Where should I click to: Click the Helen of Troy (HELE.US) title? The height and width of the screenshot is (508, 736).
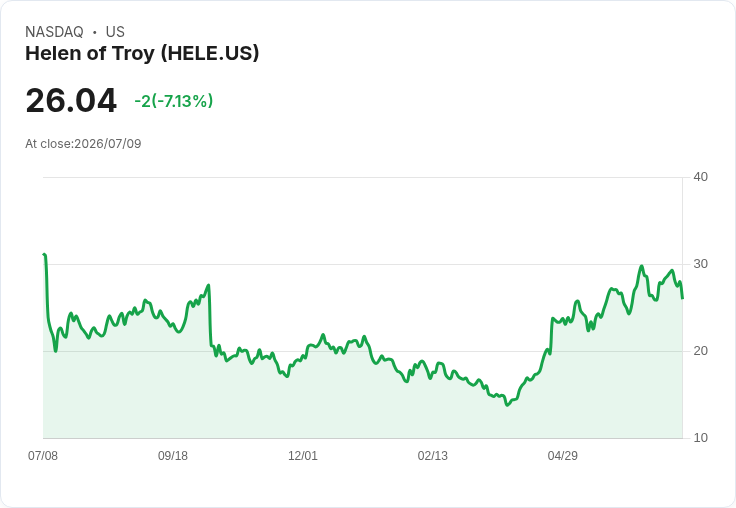point(142,53)
